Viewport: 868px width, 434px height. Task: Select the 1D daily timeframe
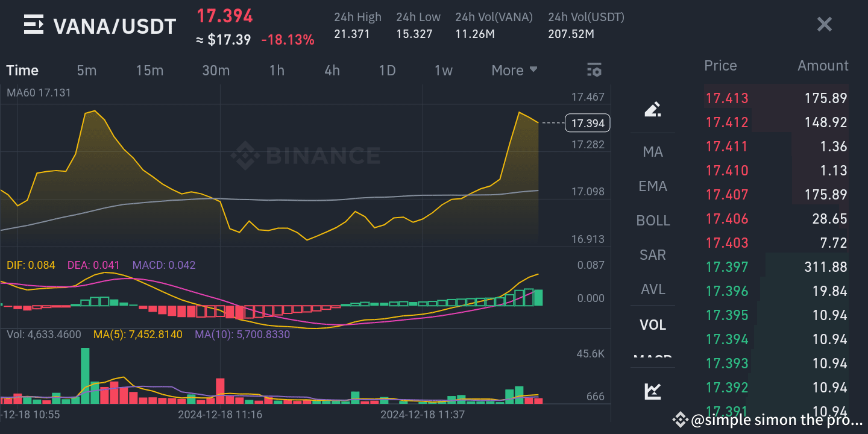point(388,70)
